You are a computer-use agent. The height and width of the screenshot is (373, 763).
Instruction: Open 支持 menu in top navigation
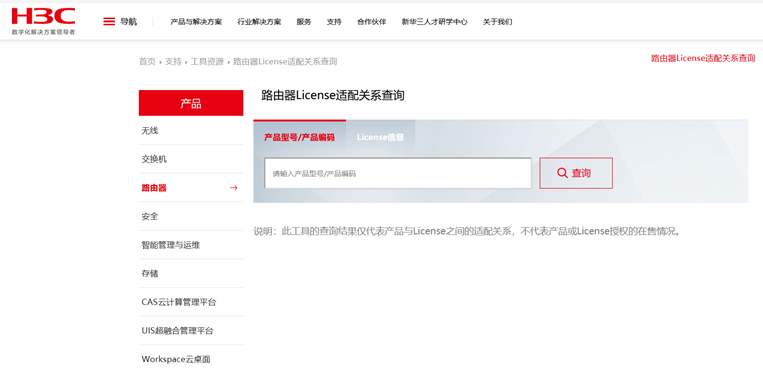tap(334, 22)
